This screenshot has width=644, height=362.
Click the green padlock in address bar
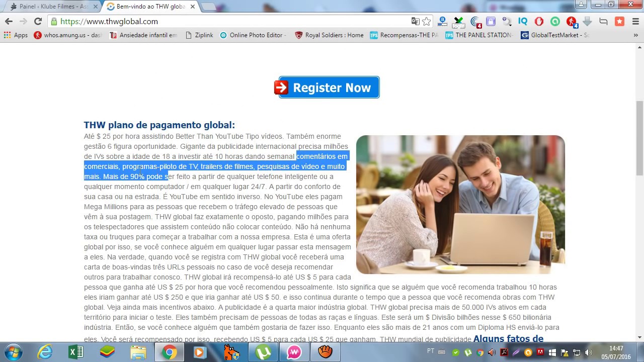(x=54, y=22)
